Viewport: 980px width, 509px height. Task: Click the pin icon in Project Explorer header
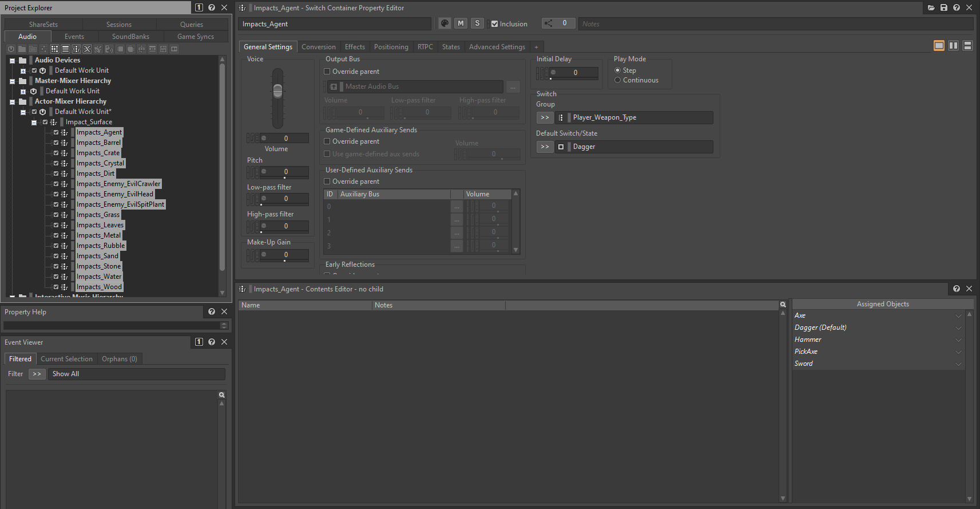(x=199, y=7)
